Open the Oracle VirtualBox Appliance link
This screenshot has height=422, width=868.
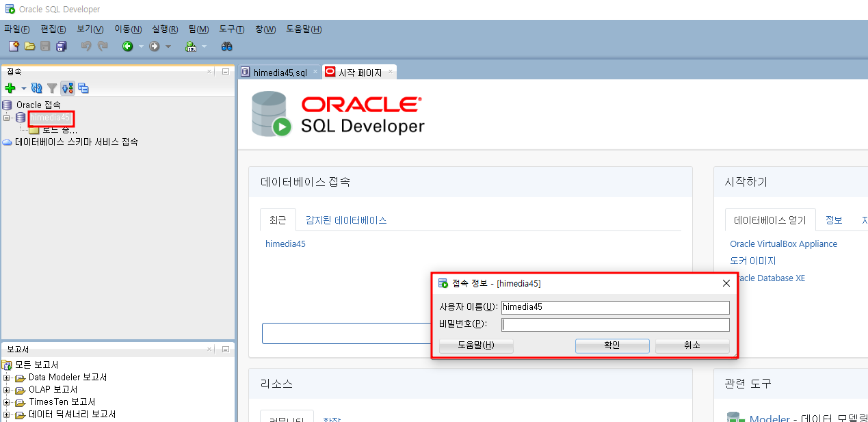tap(783, 243)
